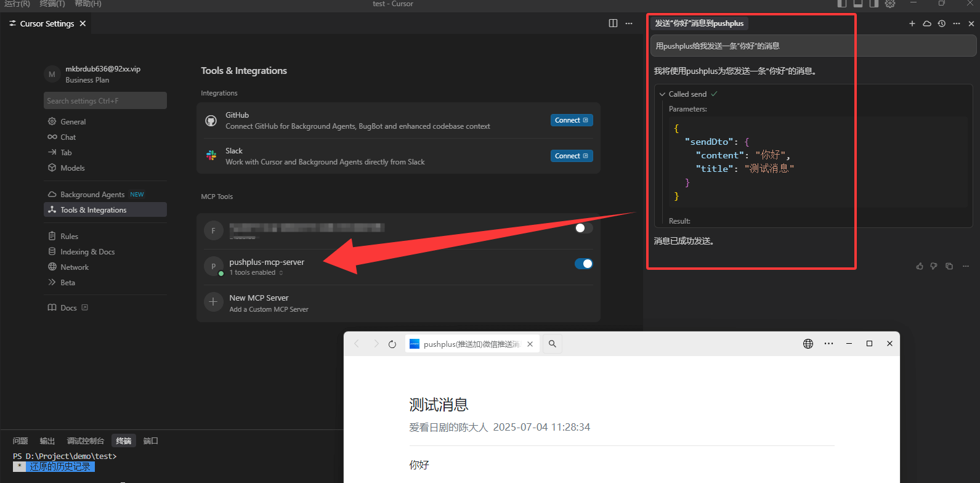The width and height of the screenshot is (980, 483).
Task: Click the 还原的历史记录 terminal text
Action: (x=60, y=467)
